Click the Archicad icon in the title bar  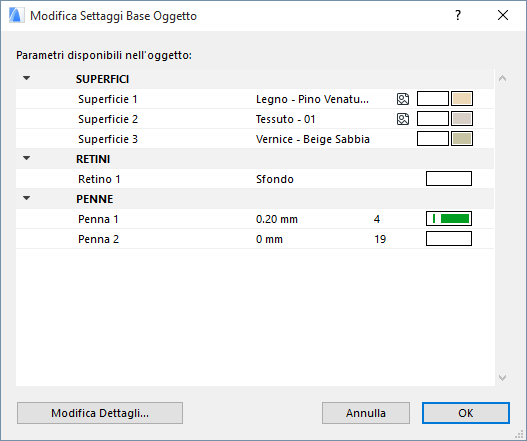click(16, 15)
